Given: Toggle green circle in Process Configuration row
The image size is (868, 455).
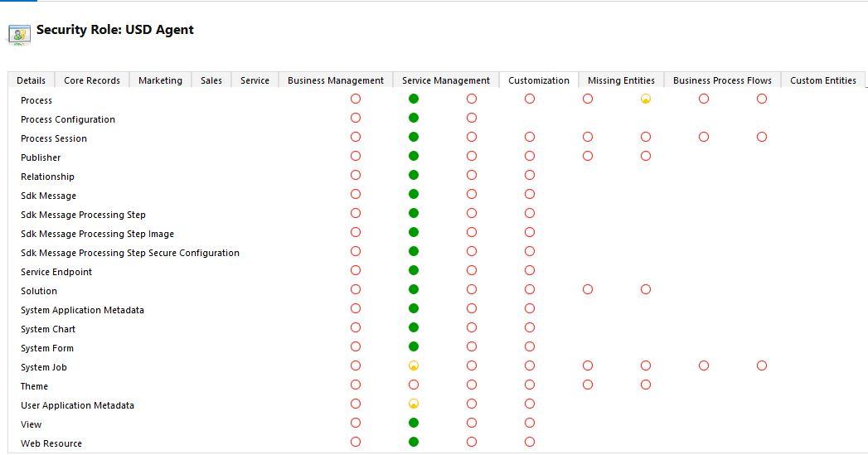Looking at the screenshot, I should click(414, 118).
